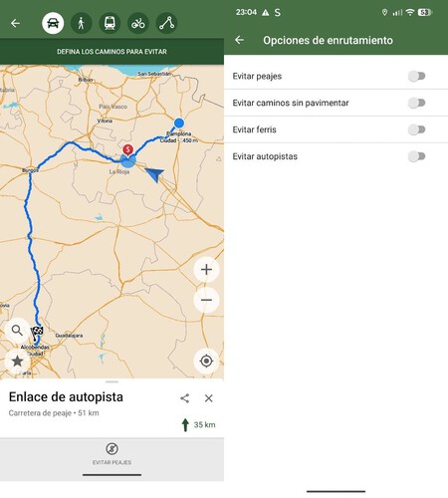Screen dimensions: 448x498
Task: Select bicycle routing mode
Action: [138, 23]
